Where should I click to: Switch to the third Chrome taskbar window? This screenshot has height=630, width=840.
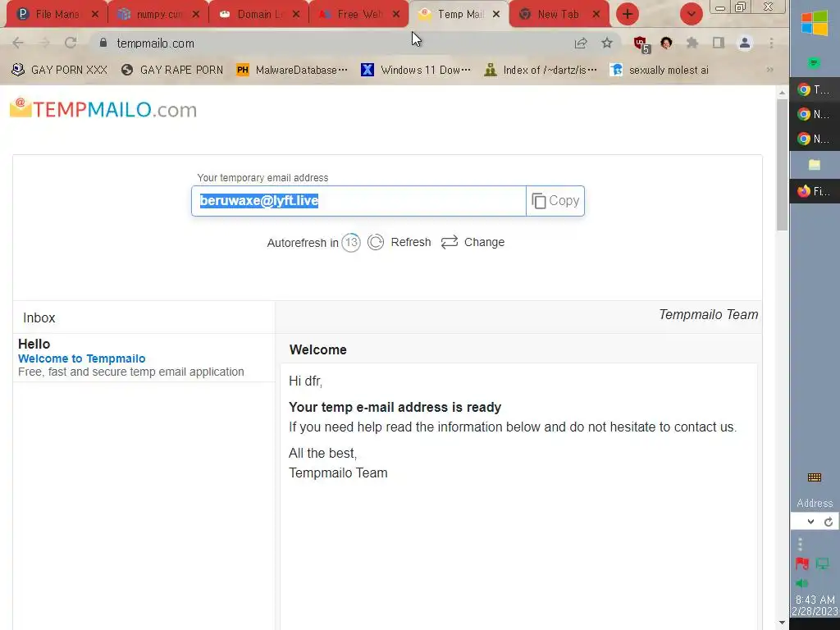pyautogui.click(x=815, y=139)
